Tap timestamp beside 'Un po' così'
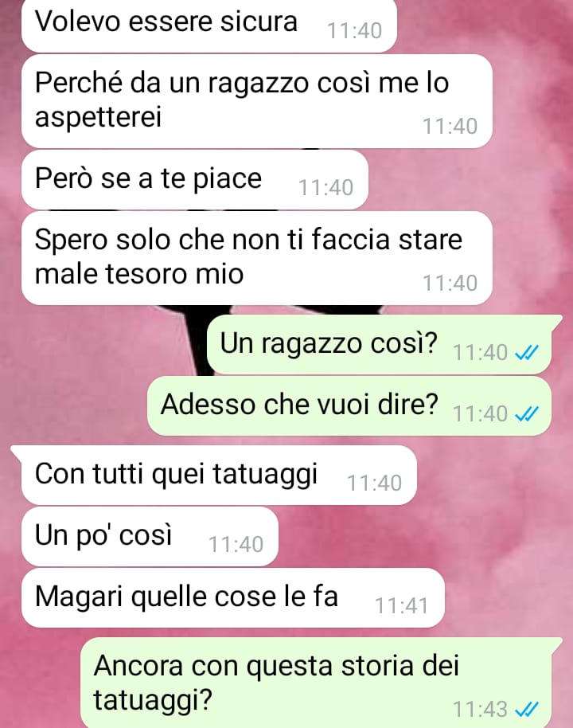The width and height of the screenshot is (573, 728). pyautogui.click(x=236, y=545)
